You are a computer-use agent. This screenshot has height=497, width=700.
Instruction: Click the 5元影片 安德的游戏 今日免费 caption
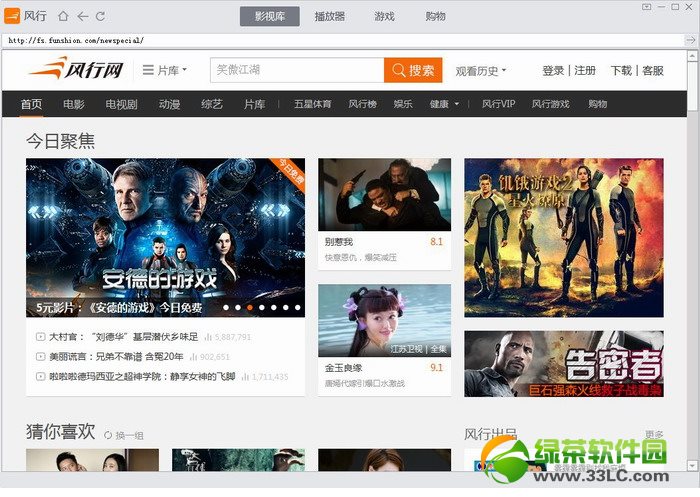point(119,308)
